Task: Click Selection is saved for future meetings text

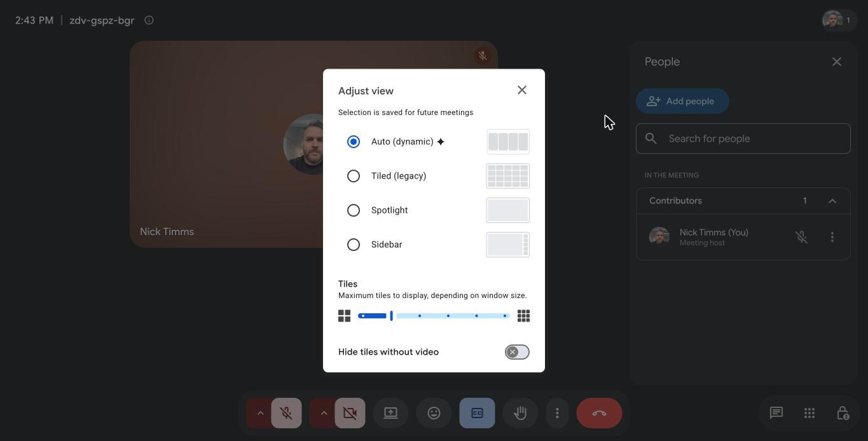Action: [x=406, y=112]
